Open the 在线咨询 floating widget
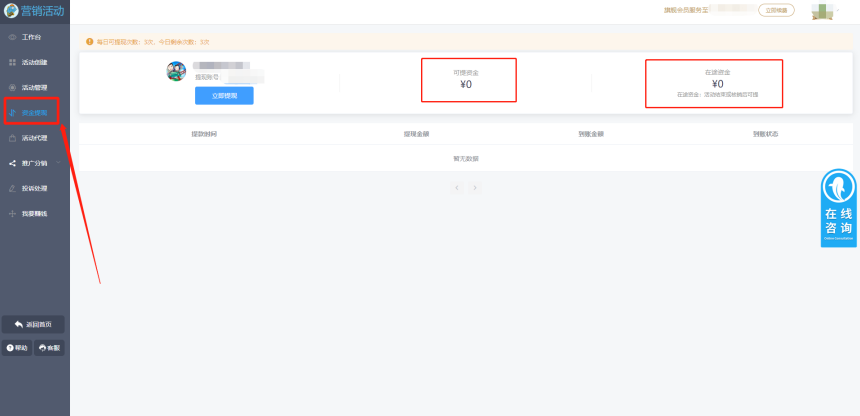The width and height of the screenshot is (860, 416). pos(838,208)
